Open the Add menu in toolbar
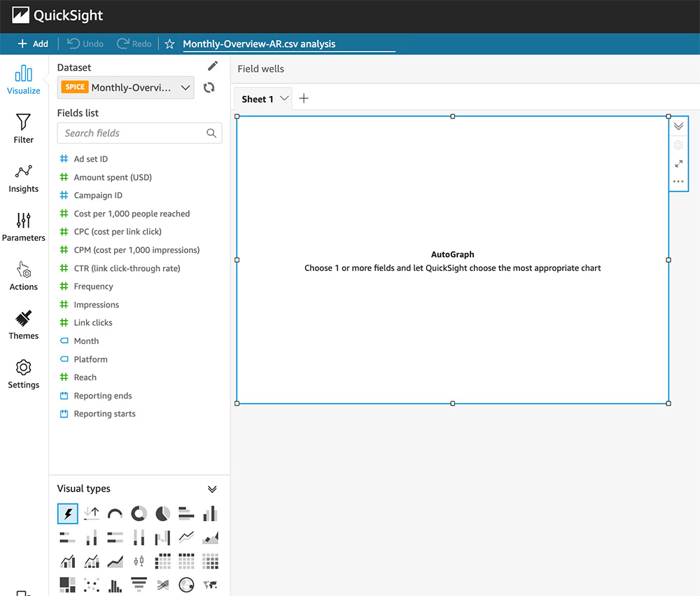Screen dimensions: 700x596 (33, 43)
